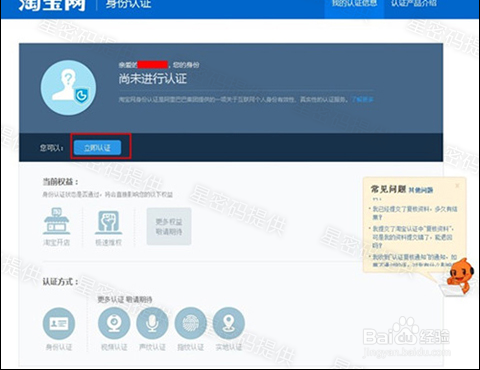Select the 指纹认证 fingerprint icon
The image size is (480, 370).
[x=191, y=323]
